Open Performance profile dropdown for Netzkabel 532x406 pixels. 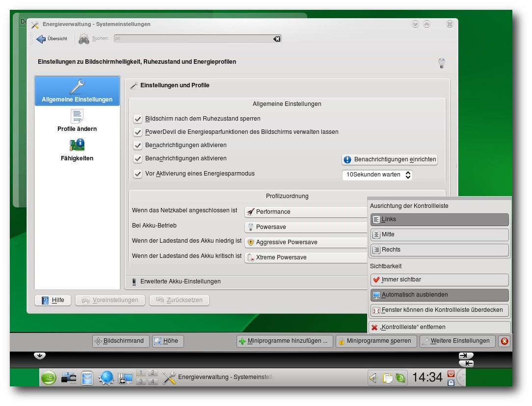point(306,212)
